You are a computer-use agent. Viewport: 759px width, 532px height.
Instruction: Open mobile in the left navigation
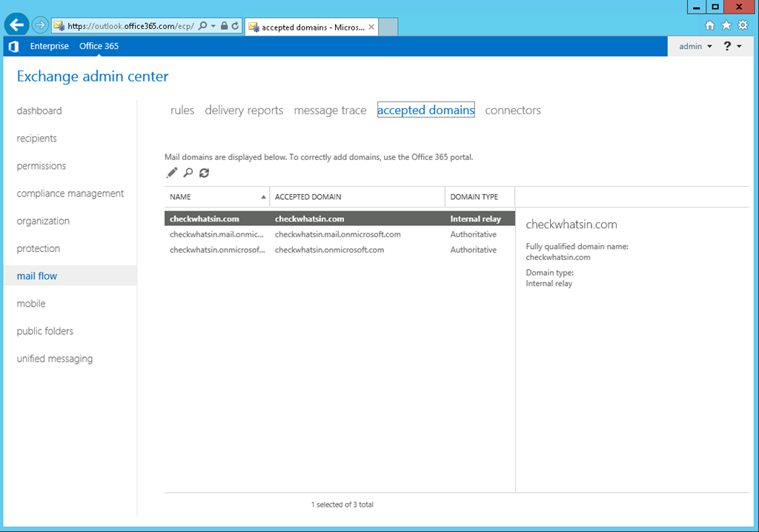[x=31, y=304]
